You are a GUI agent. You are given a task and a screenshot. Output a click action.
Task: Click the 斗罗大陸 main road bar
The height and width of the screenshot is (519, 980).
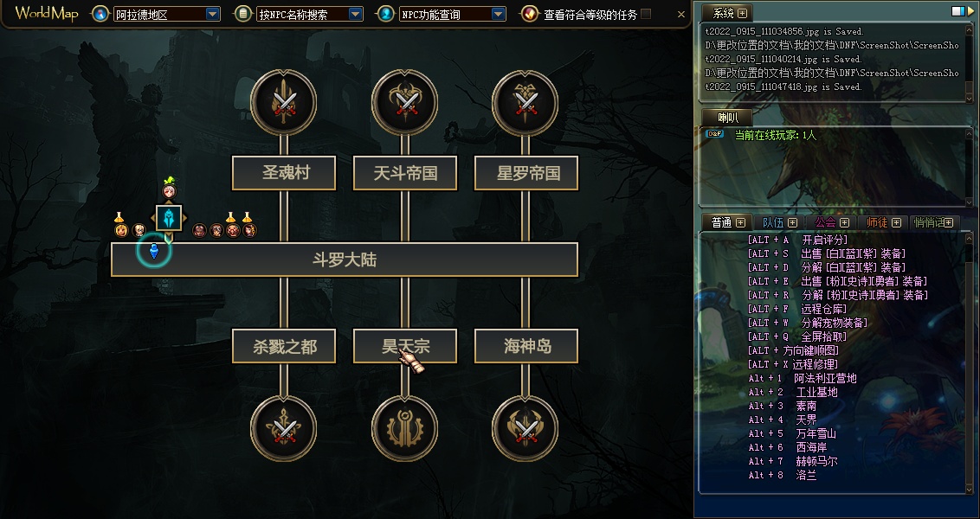tap(345, 259)
